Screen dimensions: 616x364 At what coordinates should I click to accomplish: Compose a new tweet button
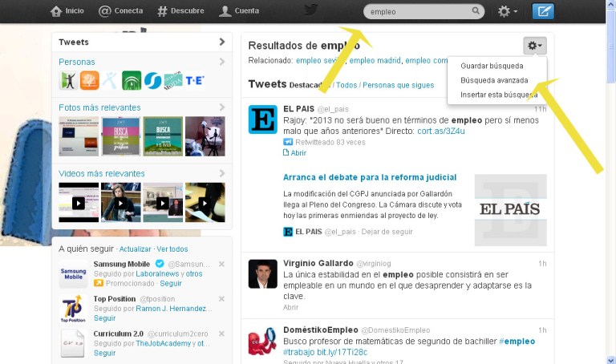(x=543, y=11)
